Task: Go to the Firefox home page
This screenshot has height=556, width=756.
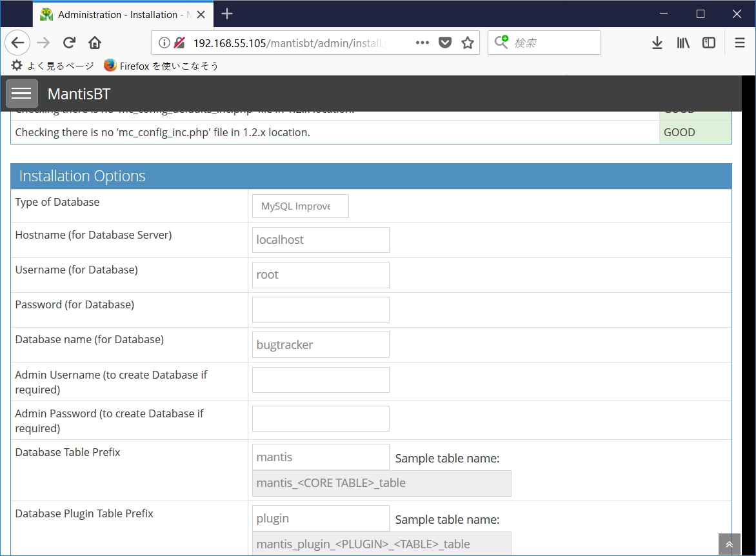Action: (94, 42)
